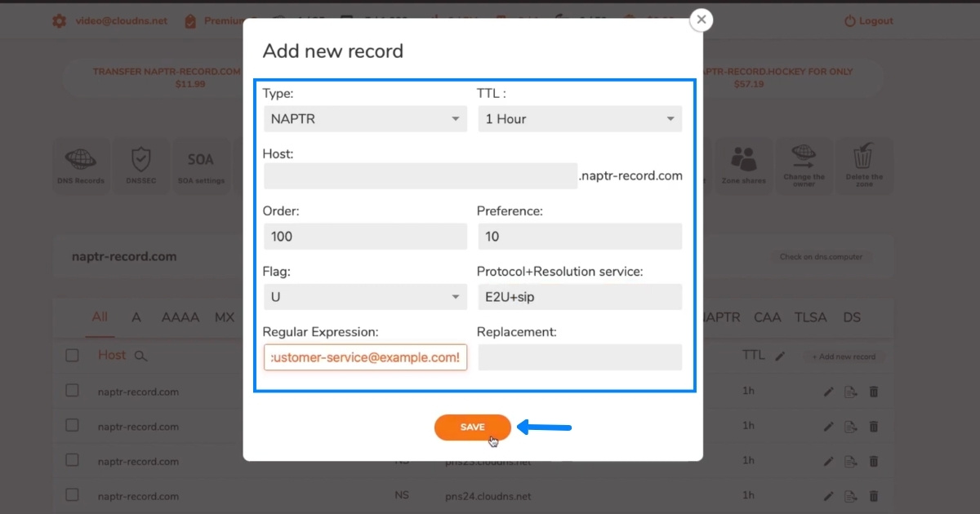The height and width of the screenshot is (514, 980).
Task: Close the Add new record dialog
Action: coord(701,20)
